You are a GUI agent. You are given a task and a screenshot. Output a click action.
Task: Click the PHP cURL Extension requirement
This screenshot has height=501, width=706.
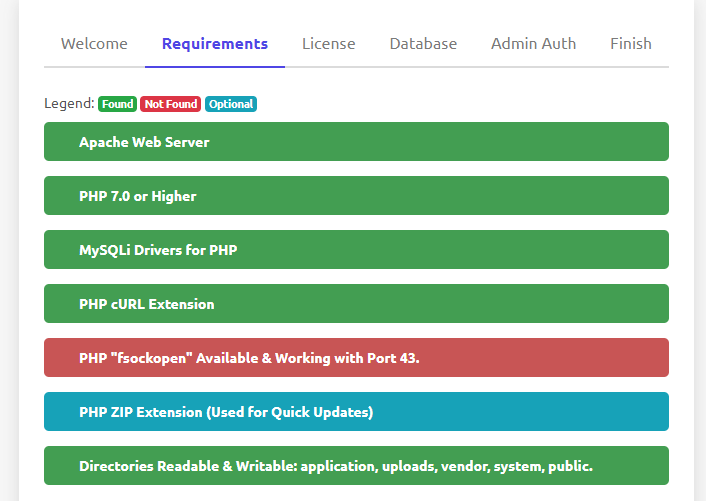coord(356,304)
